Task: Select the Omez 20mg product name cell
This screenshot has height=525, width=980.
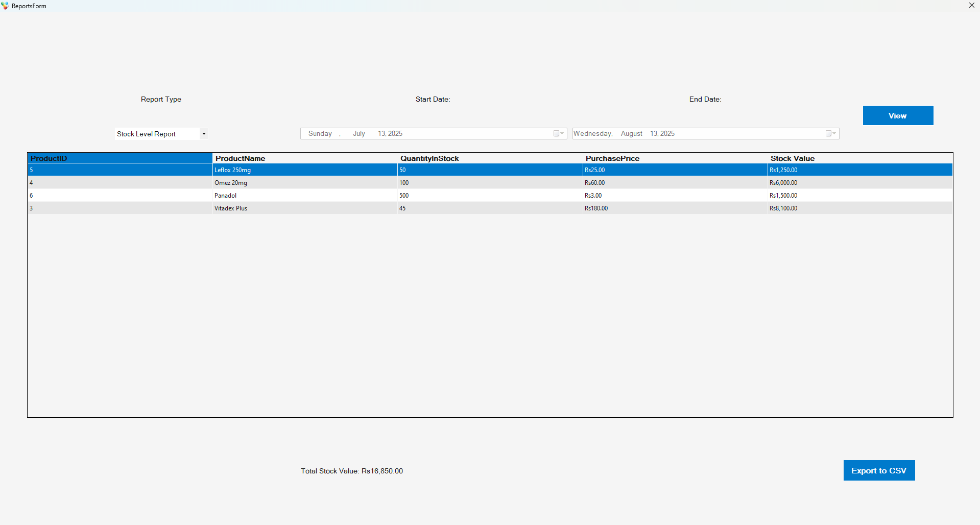Action: click(305, 183)
